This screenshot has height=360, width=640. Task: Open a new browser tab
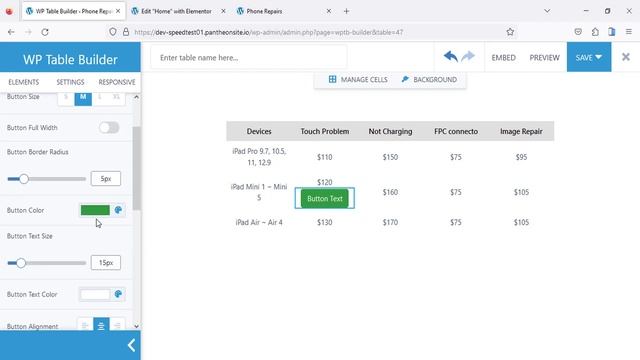click(346, 11)
